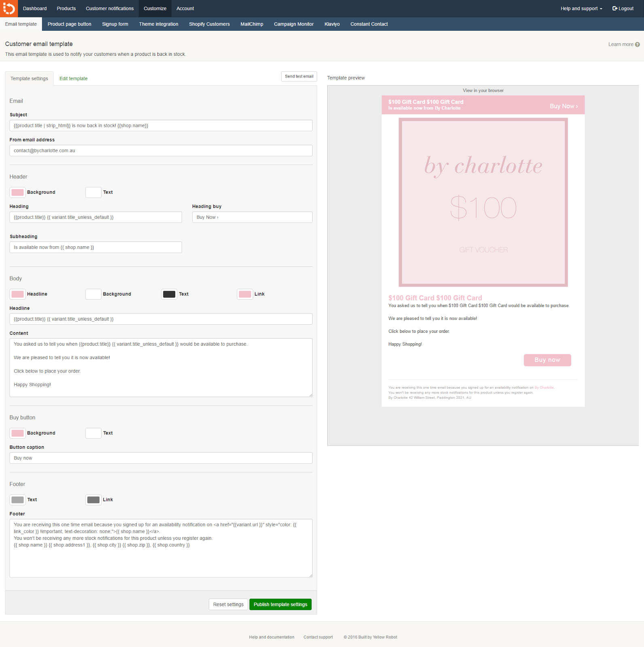Click the Reset settings button
This screenshot has height=647, width=644.
(x=228, y=605)
